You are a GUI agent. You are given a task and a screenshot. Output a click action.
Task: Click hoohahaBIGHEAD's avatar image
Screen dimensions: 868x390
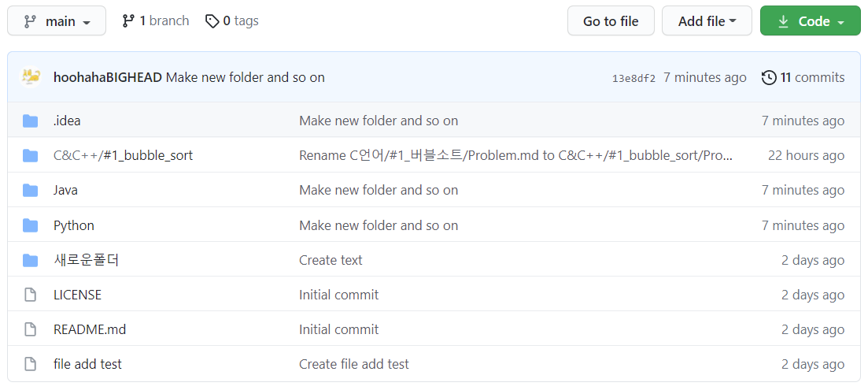point(31,77)
